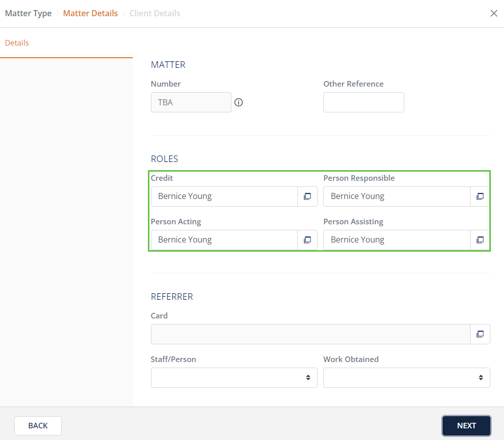The width and height of the screenshot is (504, 440).
Task: Expand the Work Obtained dropdown
Action: pos(406,378)
